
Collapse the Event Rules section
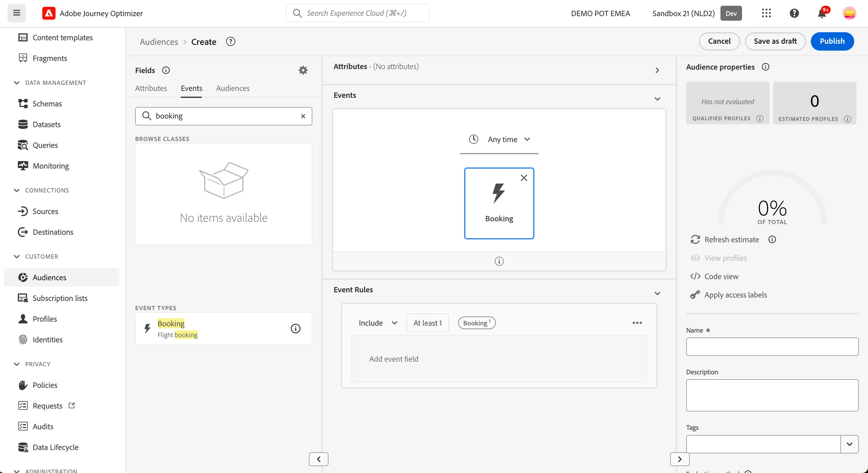(657, 293)
